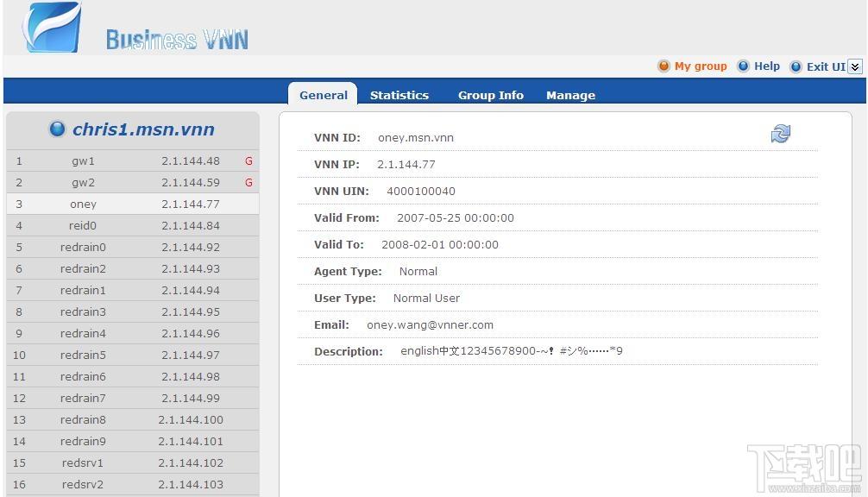Select the gw2 member row

pos(133,183)
